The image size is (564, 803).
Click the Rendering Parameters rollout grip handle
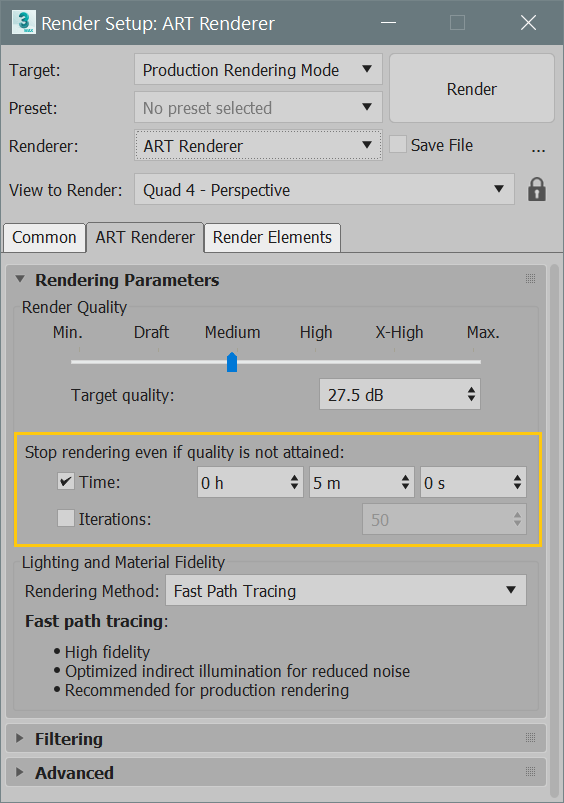pyautogui.click(x=530, y=279)
